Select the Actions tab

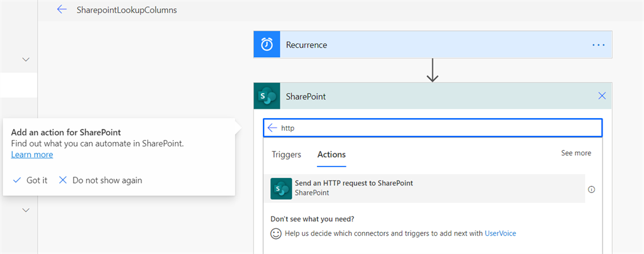[331, 155]
